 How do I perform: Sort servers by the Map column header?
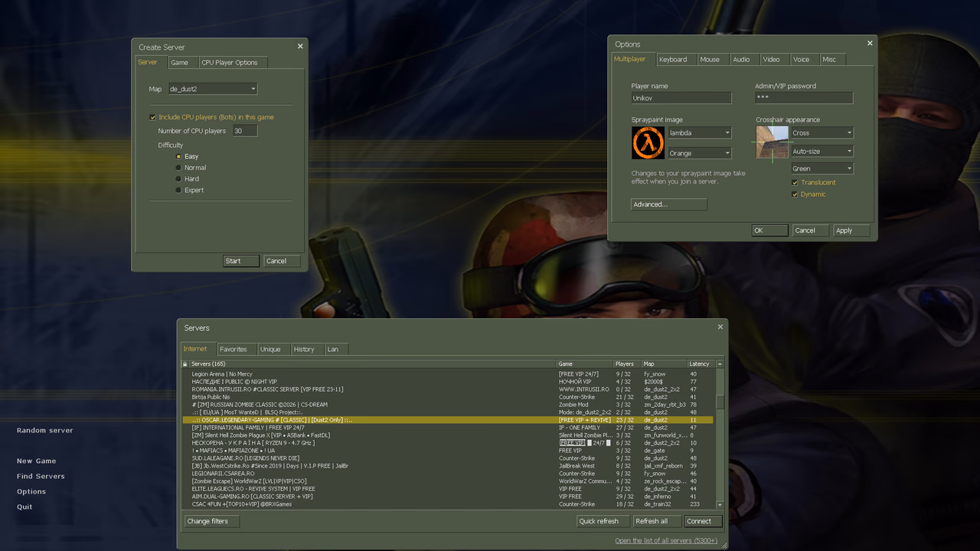[665, 364]
